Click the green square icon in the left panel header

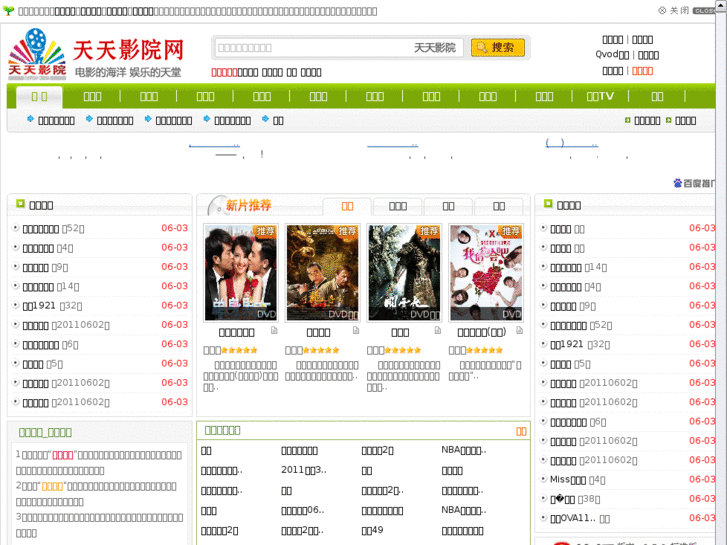coord(20,203)
